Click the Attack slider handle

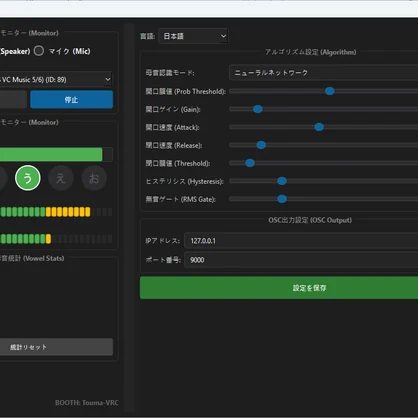pos(319,127)
